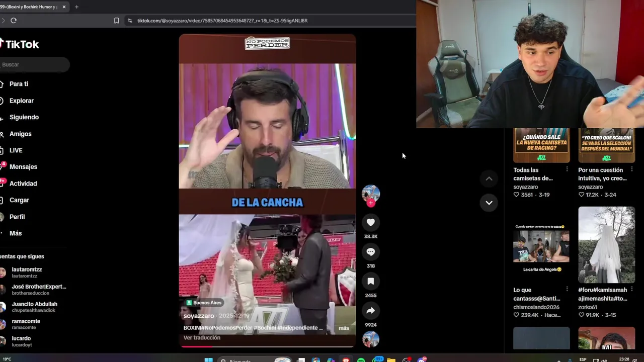Open options dots for 'Lo que cantasss' video
Viewport: 644px width, 362px height.
[x=567, y=290]
